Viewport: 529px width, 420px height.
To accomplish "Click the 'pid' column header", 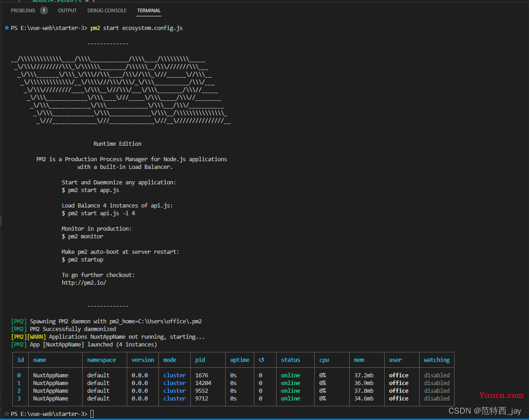I will click(x=200, y=360).
